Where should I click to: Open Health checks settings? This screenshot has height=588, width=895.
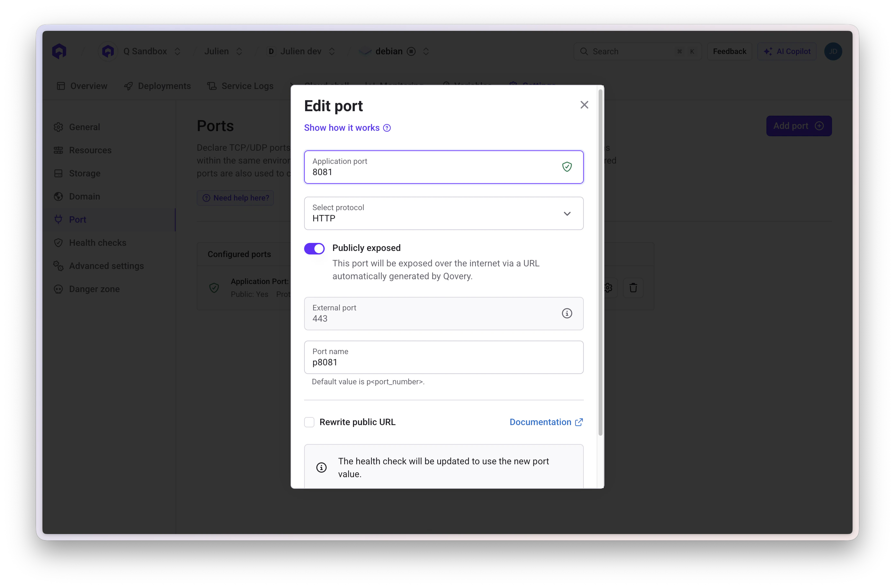[x=109, y=243]
